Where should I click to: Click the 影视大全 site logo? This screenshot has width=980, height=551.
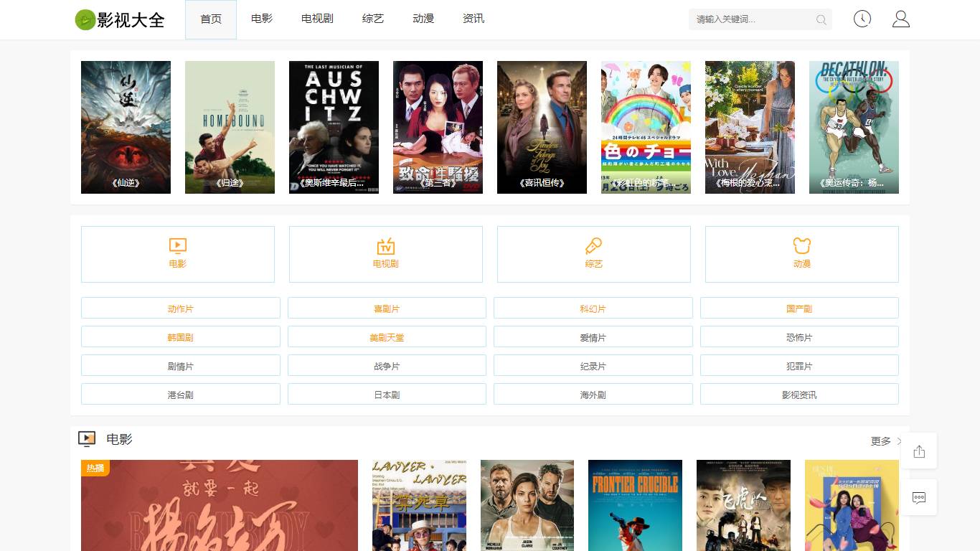pos(120,20)
